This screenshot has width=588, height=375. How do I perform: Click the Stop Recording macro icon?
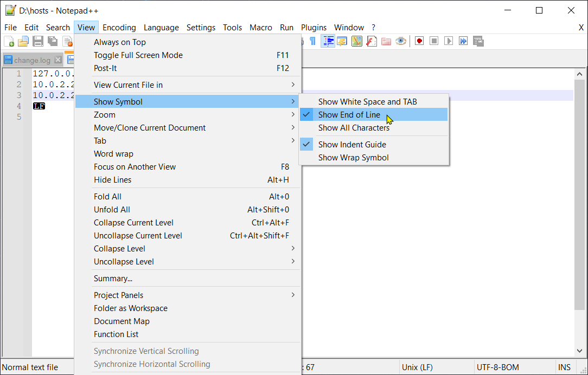click(434, 41)
